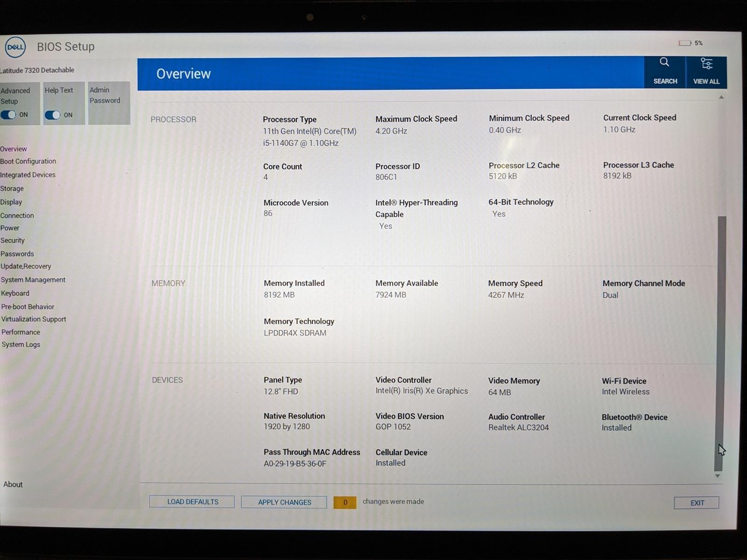Click the battery level icon

[685, 43]
